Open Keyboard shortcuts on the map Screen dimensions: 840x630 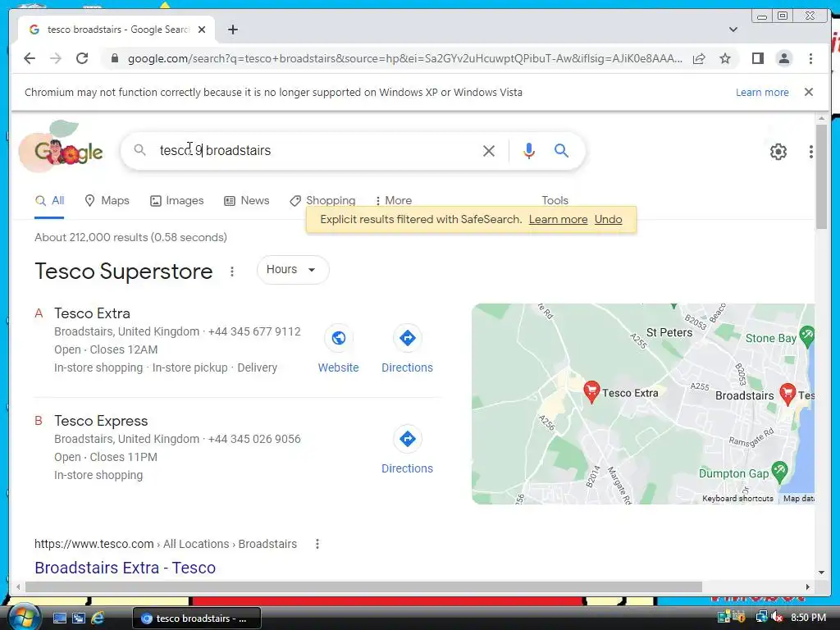click(737, 499)
